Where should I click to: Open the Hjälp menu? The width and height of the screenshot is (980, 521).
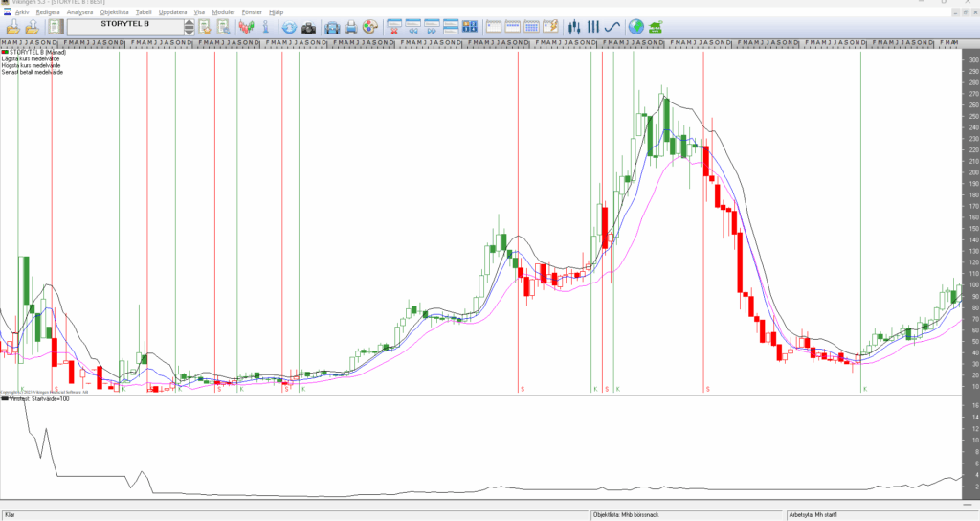click(277, 11)
